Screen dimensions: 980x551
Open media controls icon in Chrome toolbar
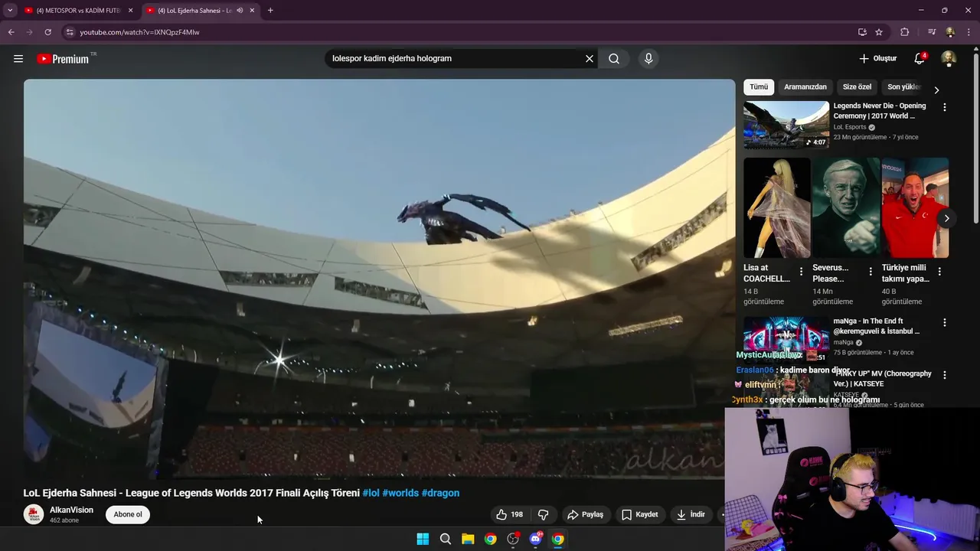click(932, 32)
